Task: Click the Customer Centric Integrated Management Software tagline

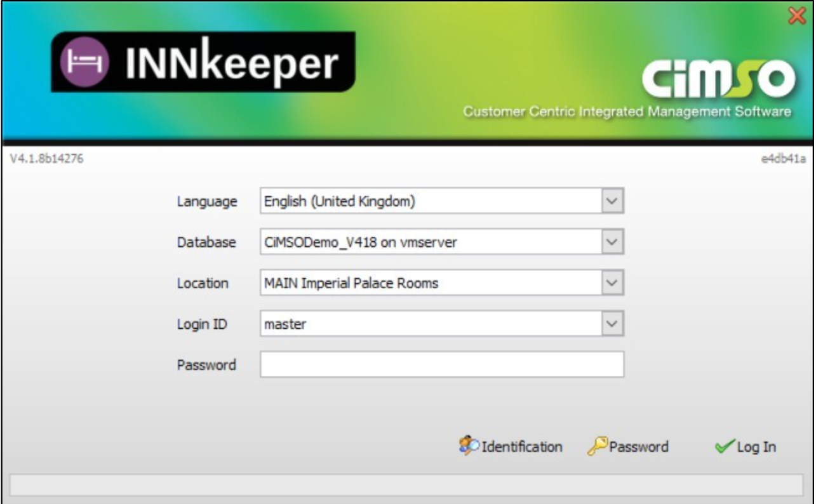Action: pos(627,112)
